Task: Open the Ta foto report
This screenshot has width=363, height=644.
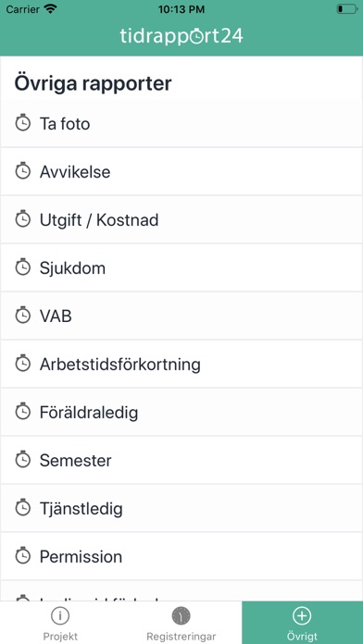Action: point(181,123)
